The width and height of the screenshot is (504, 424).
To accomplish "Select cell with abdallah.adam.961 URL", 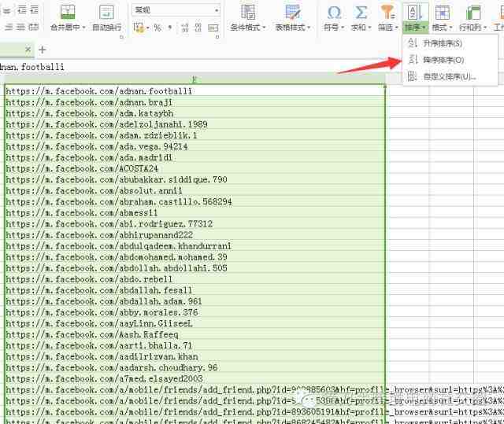I will point(195,301).
